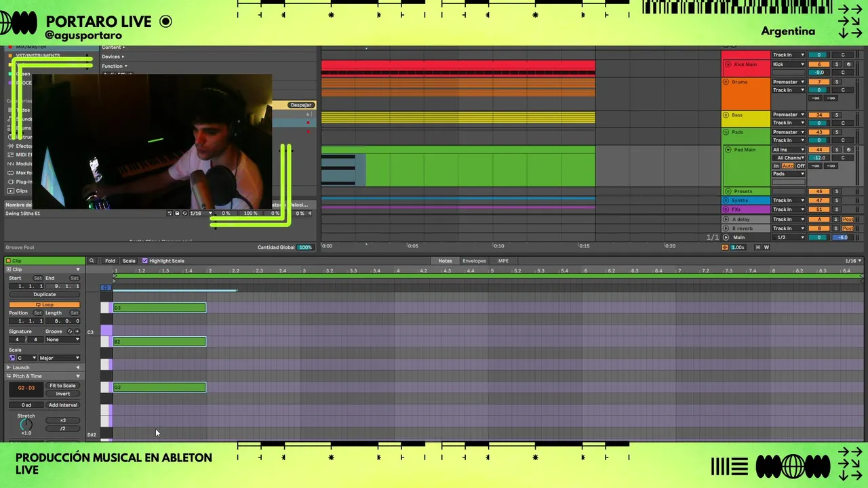Click the Invert button
This screenshot has width=868, height=488.
[62, 394]
